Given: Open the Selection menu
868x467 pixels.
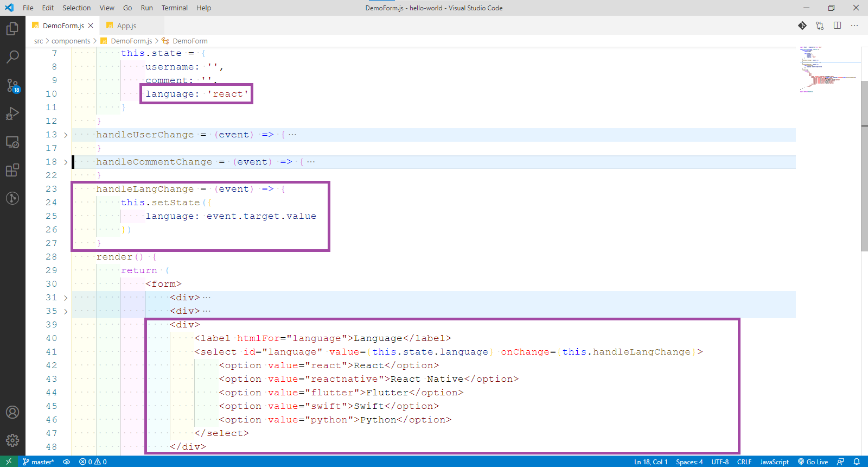Looking at the screenshot, I should (x=76, y=8).
